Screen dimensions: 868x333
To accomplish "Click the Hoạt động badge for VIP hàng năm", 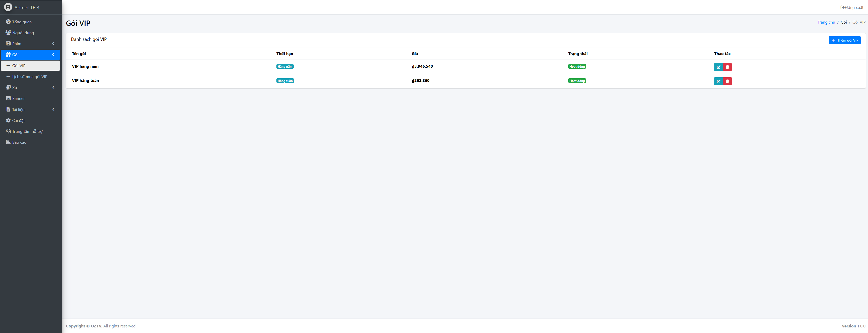I will [577, 66].
